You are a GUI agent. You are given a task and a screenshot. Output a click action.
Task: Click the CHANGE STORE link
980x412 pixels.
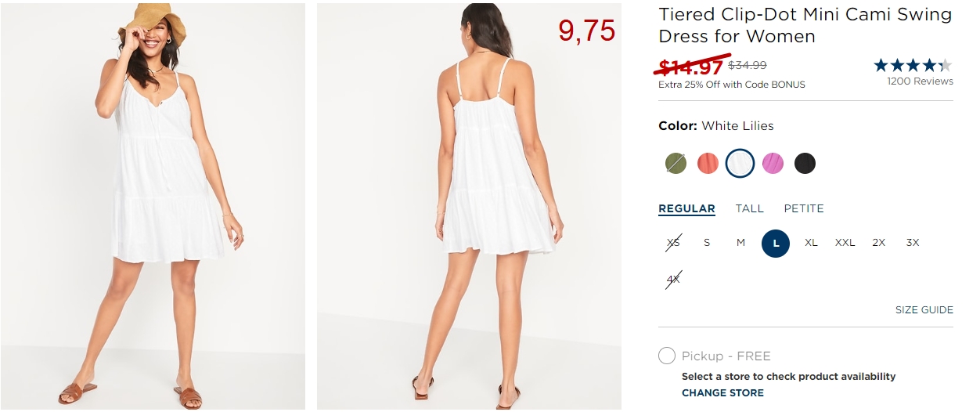point(722,393)
